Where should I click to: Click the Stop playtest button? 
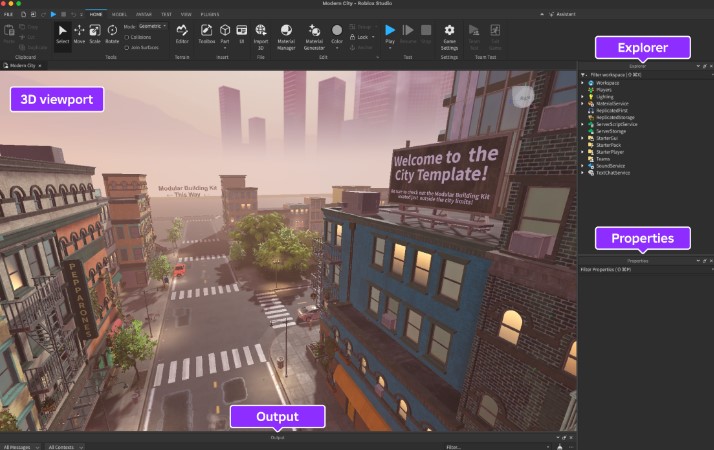coord(426,34)
